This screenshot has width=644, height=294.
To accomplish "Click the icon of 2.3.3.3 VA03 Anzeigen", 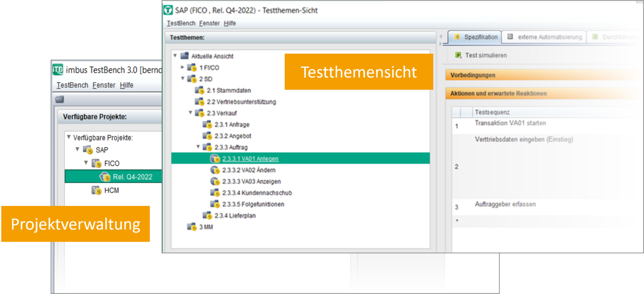I will (215, 181).
